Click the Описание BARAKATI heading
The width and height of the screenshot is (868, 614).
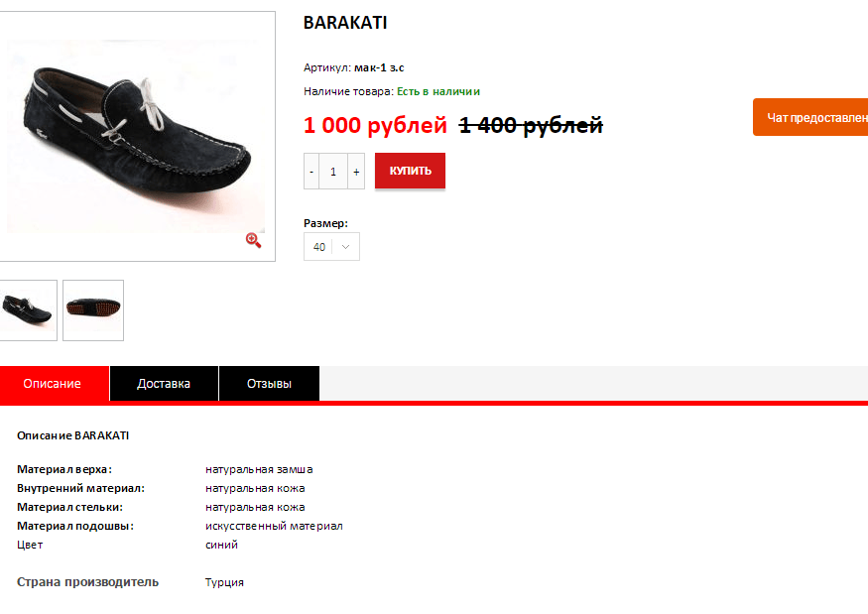[73, 435]
